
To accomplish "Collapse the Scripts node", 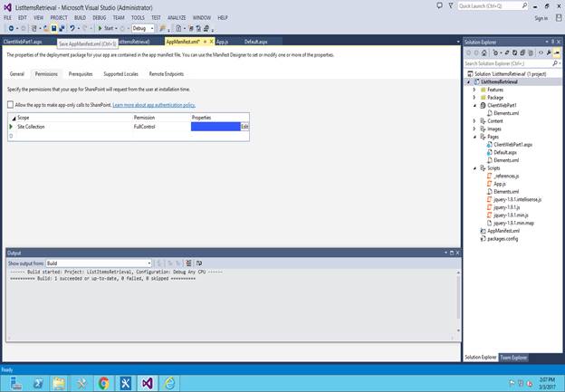I will pos(474,168).
